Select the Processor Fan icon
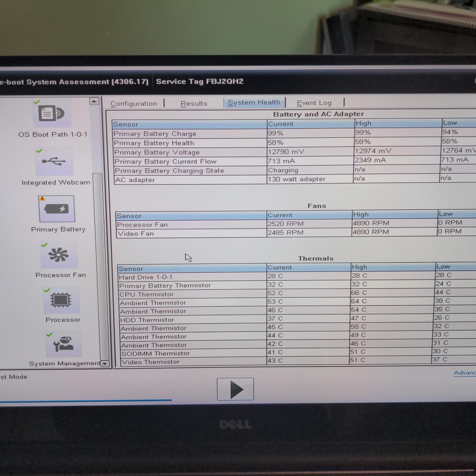The width and height of the screenshot is (476, 476). click(x=59, y=255)
